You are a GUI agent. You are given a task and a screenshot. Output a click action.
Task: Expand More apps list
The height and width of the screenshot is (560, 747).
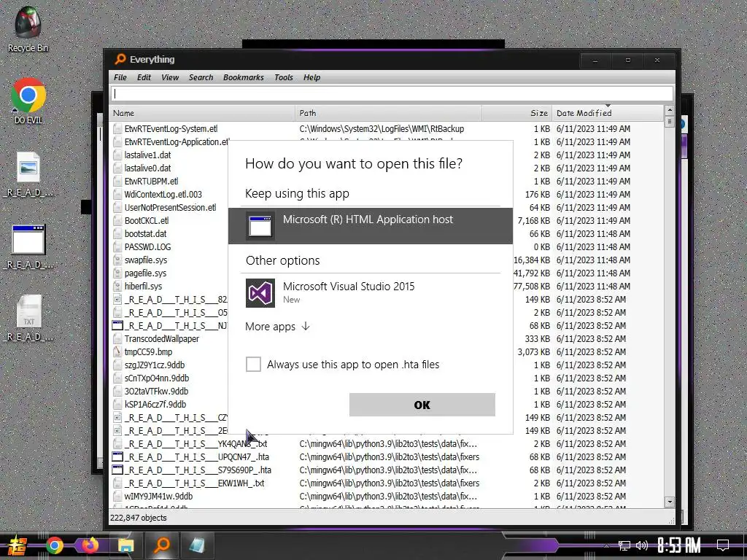click(x=278, y=326)
